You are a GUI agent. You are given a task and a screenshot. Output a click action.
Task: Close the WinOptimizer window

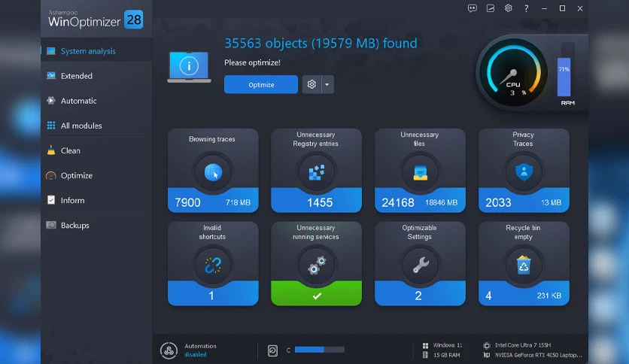[x=580, y=8]
